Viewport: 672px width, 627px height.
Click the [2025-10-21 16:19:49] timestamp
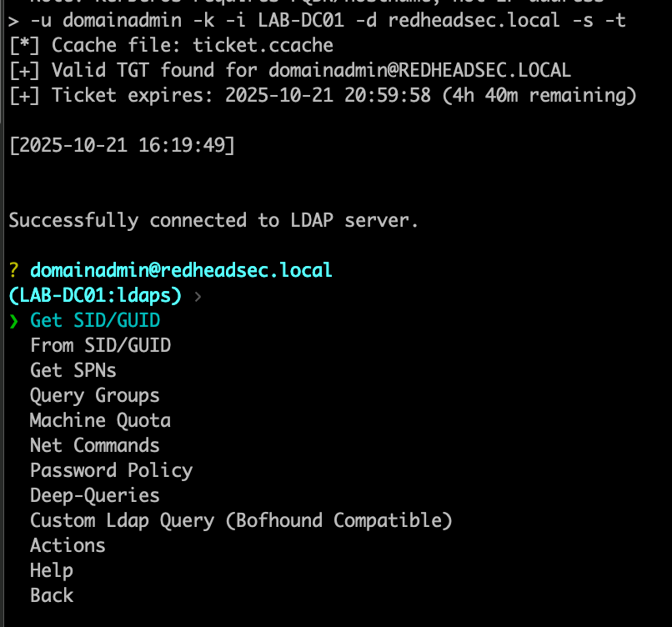coord(122,146)
